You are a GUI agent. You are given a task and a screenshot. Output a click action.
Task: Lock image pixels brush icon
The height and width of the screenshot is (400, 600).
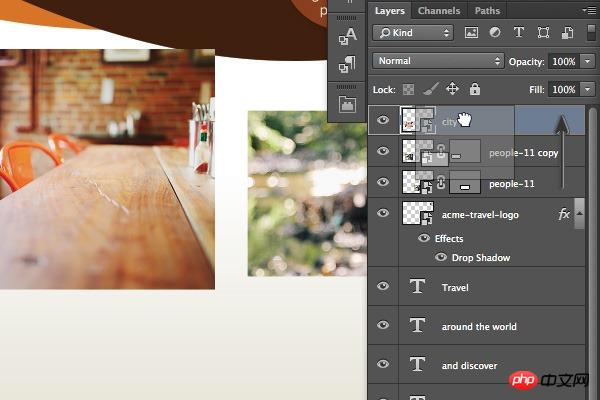tap(430, 89)
